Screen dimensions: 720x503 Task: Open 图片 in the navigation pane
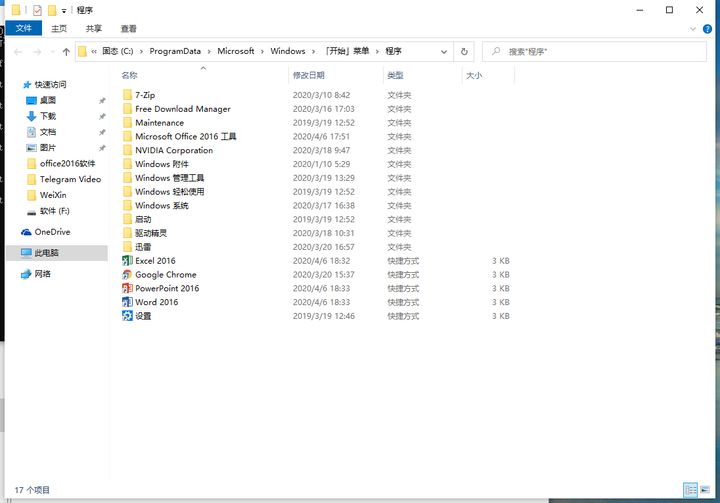47,147
